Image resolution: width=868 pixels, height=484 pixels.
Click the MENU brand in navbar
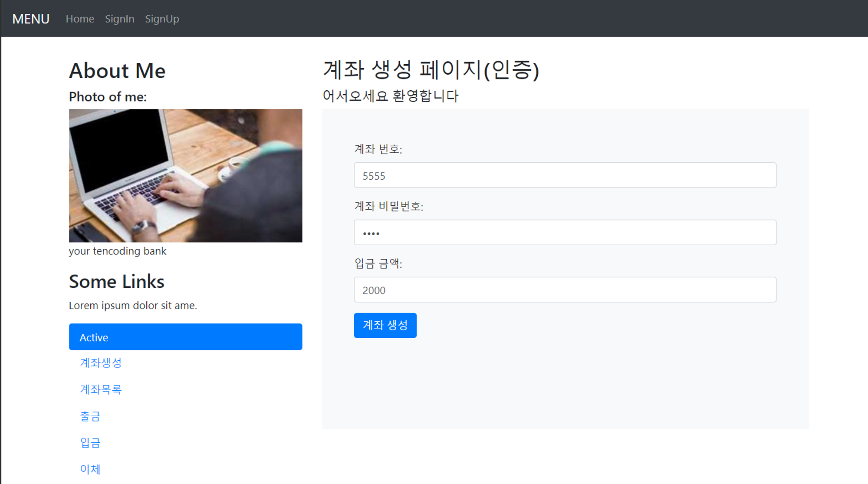click(x=31, y=19)
